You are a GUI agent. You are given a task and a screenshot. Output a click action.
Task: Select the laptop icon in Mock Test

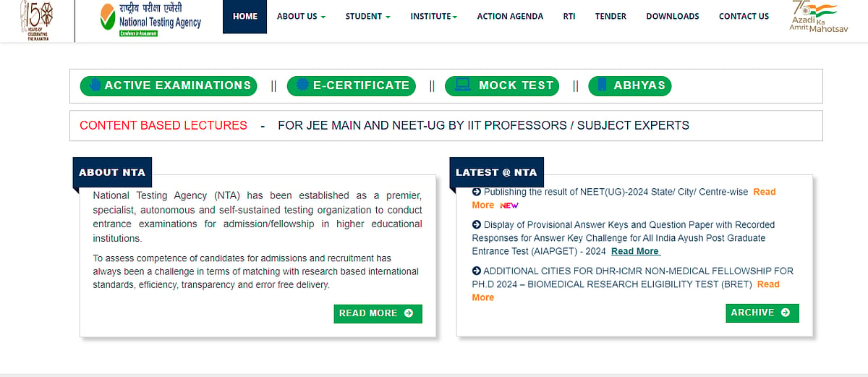(463, 85)
